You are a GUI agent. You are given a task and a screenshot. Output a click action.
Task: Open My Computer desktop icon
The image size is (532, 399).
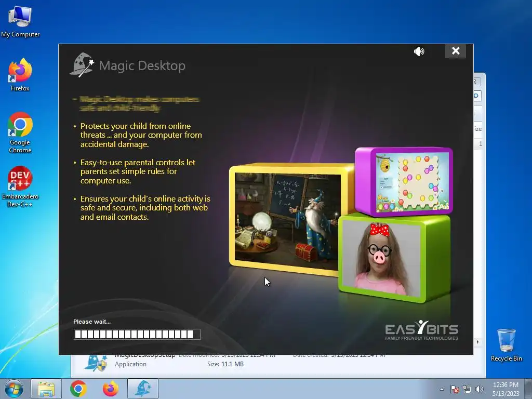point(20,22)
